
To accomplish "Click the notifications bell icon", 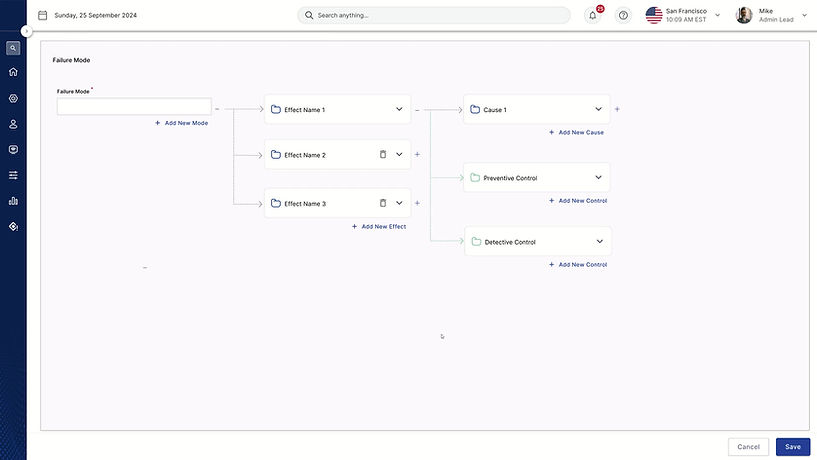I will pos(593,15).
